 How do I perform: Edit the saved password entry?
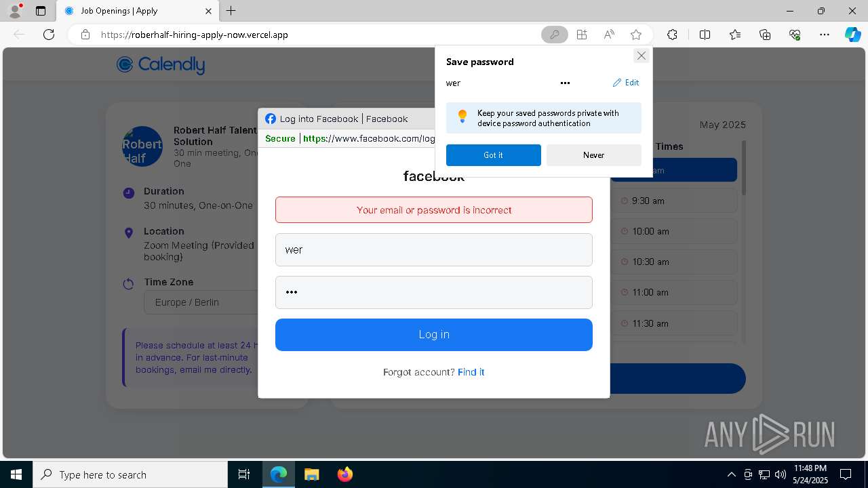click(x=626, y=83)
